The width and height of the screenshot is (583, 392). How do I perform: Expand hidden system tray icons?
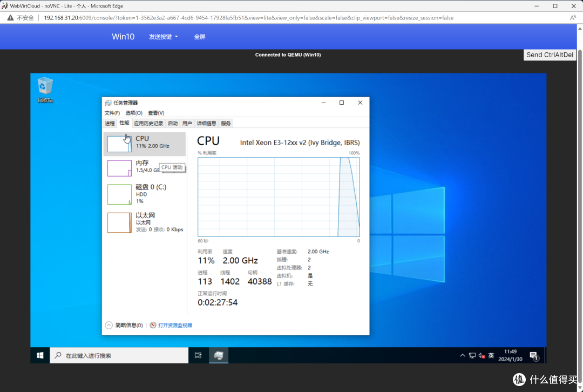point(462,355)
